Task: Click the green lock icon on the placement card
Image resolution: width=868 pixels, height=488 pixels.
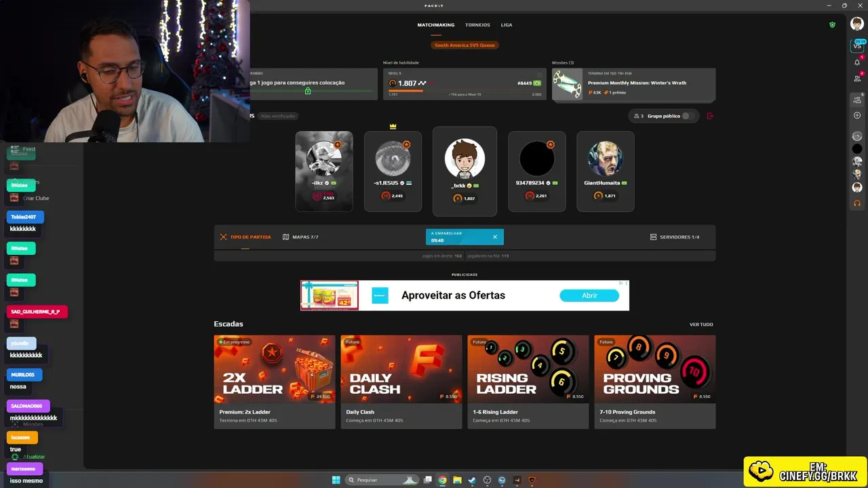Action: (308, 91)
